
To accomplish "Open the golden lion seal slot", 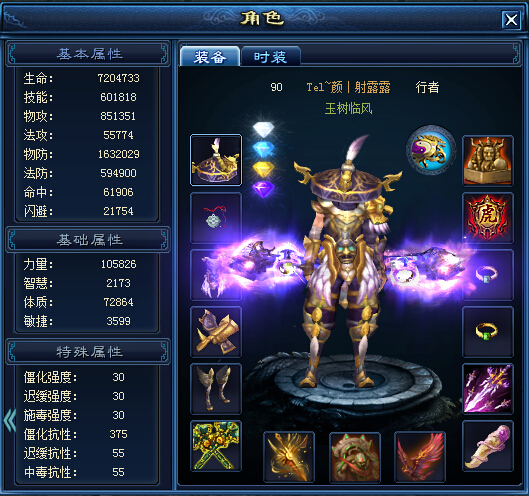I will (488, 161).
